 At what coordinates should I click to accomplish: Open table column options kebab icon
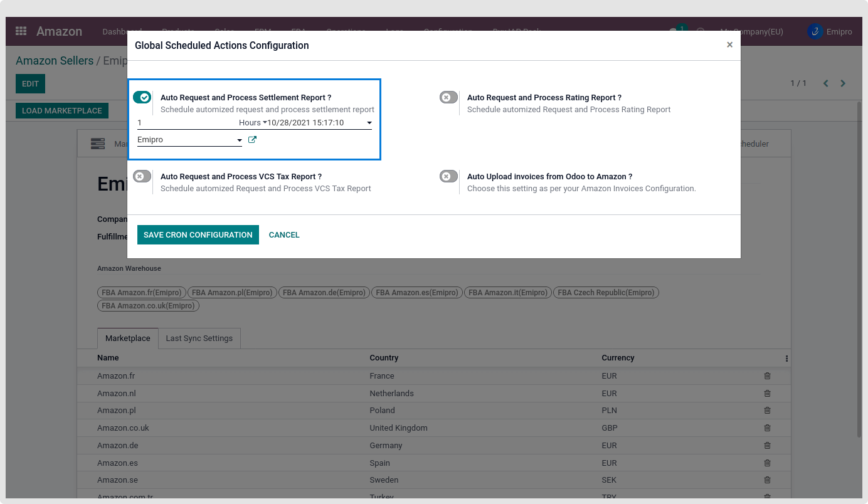786,359
